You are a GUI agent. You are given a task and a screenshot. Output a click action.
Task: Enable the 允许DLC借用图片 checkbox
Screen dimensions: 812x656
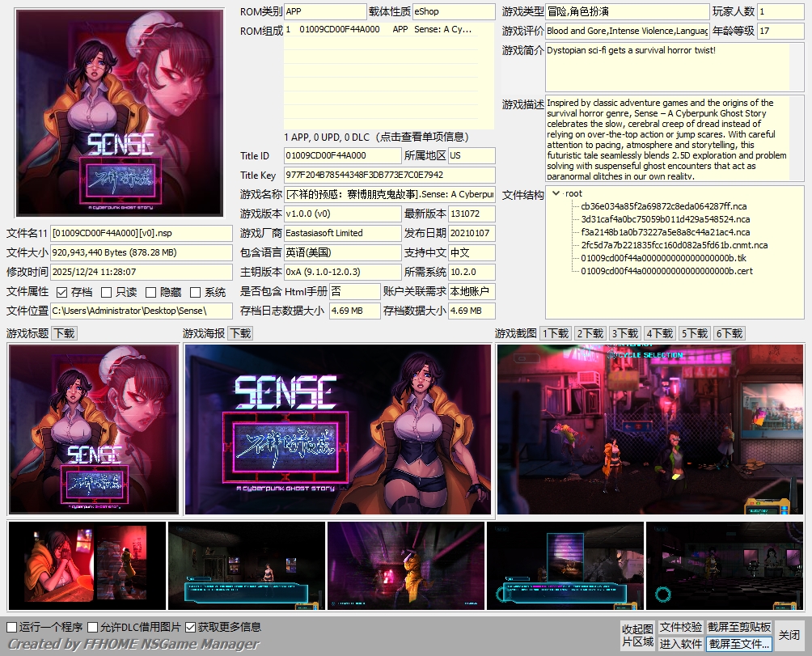[x=93, y=627]
